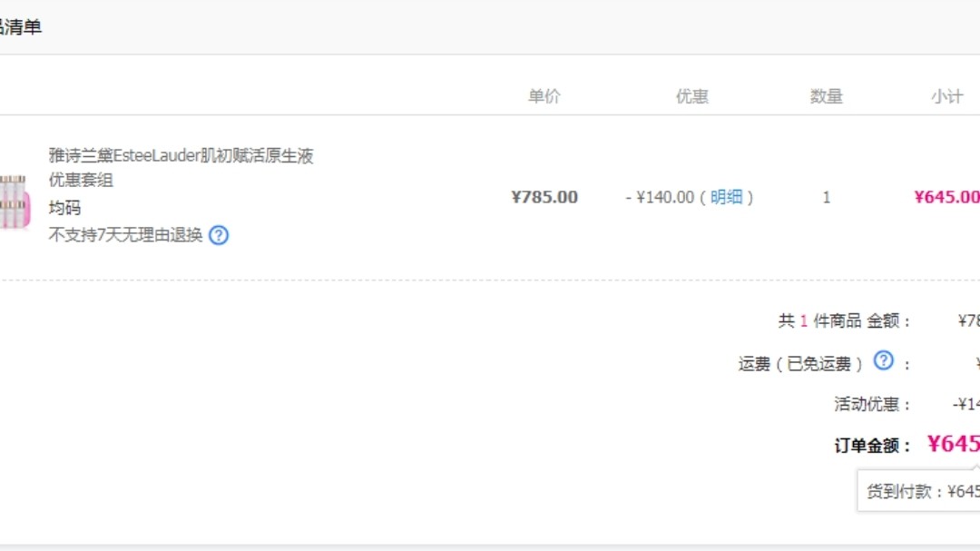Click the help icon beside the return policy note

tap(217, 235)
